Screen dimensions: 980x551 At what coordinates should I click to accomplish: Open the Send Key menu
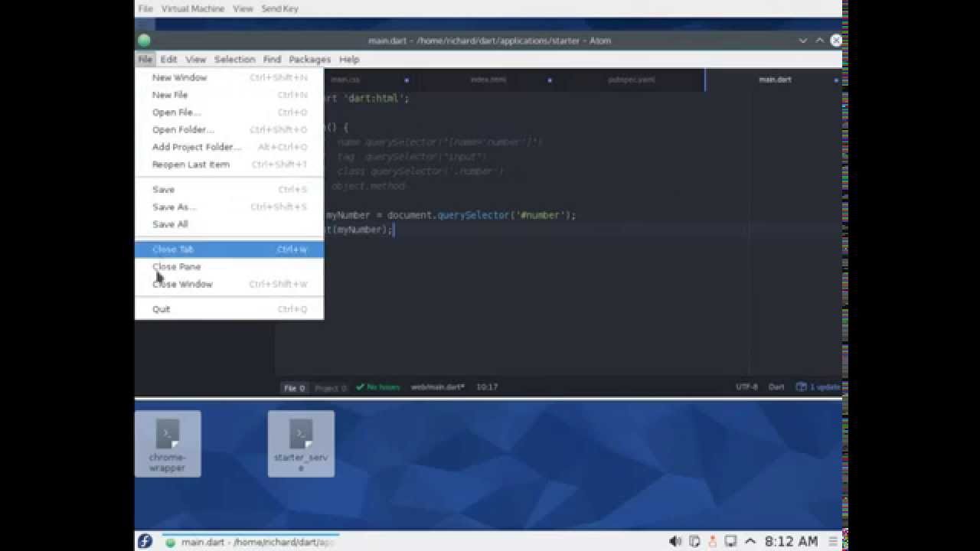click(280, 8)
